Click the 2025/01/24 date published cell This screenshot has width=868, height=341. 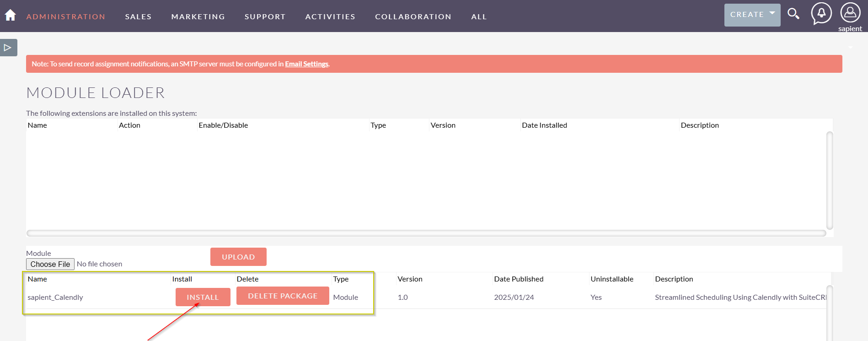coord(514,297)
